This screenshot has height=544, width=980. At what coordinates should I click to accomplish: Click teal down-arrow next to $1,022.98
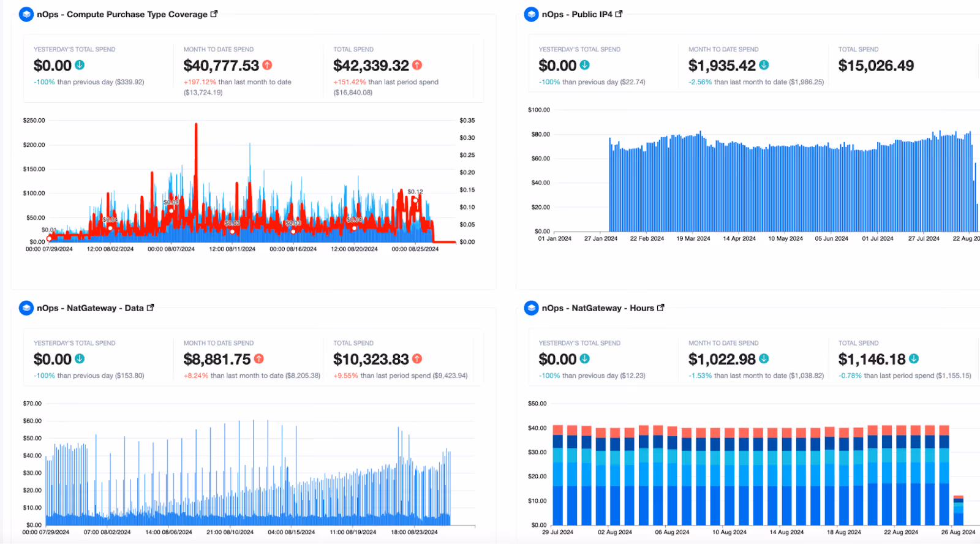(x=764, y=359)
